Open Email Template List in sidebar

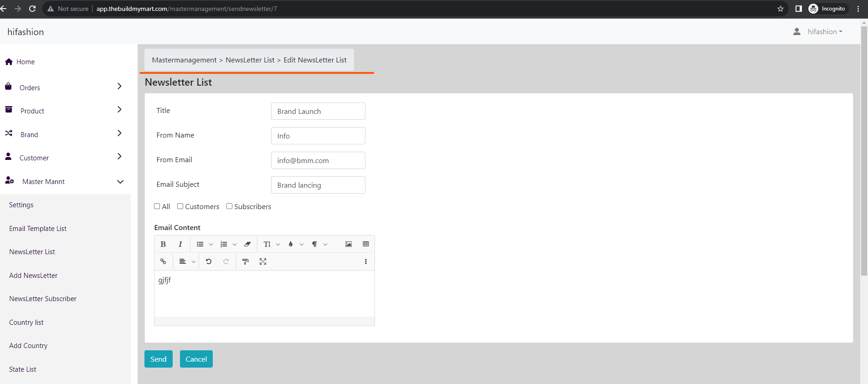38,229
